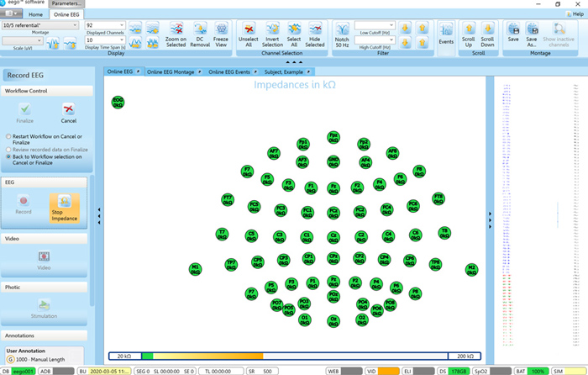Select the Fpz electrode on head map
The width and height of the screenshot is (588, 375).
pyautogui.click(x=333, y=136)
